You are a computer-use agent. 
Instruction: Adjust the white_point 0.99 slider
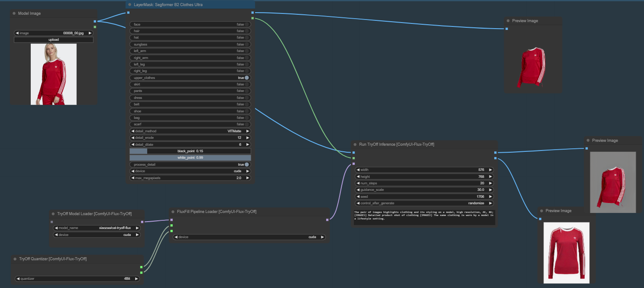click(x=190, y=158)
